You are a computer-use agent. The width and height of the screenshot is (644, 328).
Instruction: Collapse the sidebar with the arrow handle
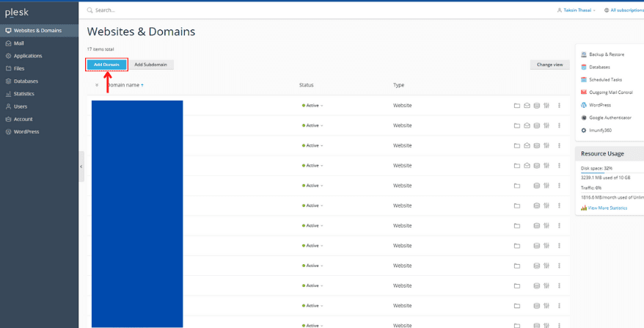(x=81, y=167)
